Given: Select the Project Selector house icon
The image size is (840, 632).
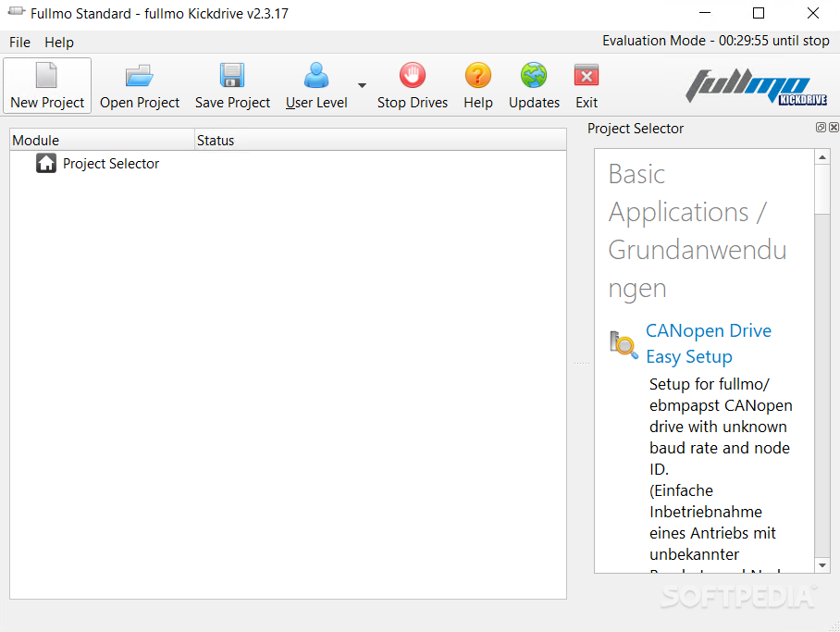Looking at the screenshot, I should click(46, 163).
